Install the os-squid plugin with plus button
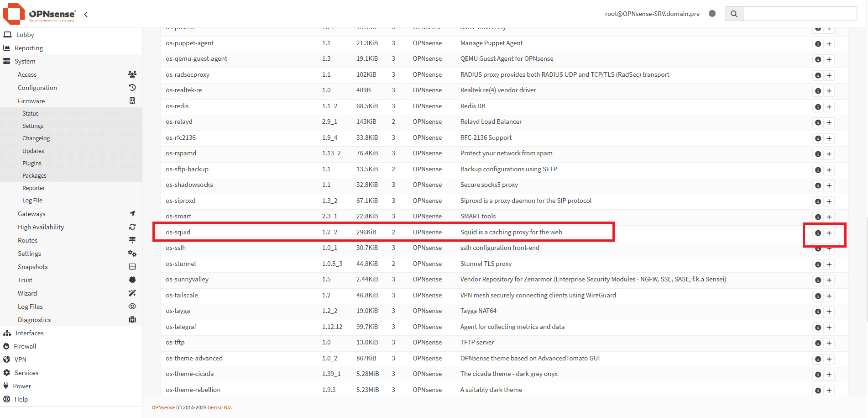Viewport: 868px width, 418px height. pyautogui.click(x=829, y=233)
